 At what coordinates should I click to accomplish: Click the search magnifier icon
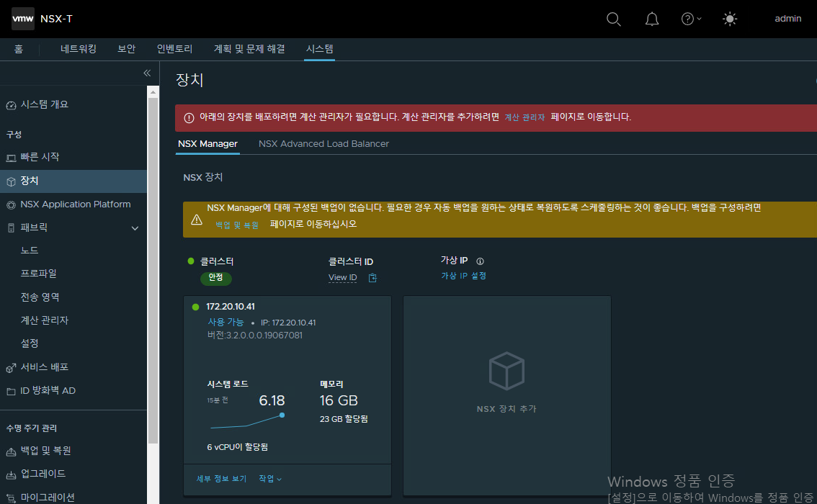coord(613,19)
